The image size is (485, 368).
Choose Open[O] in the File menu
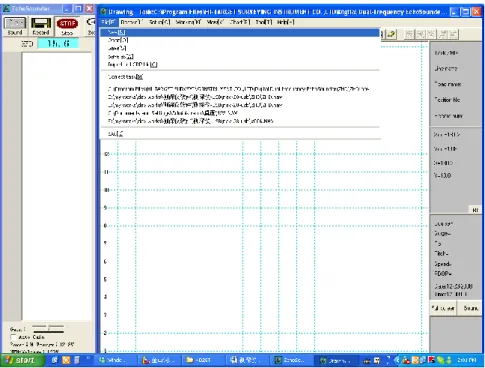(x=240, y=40)
